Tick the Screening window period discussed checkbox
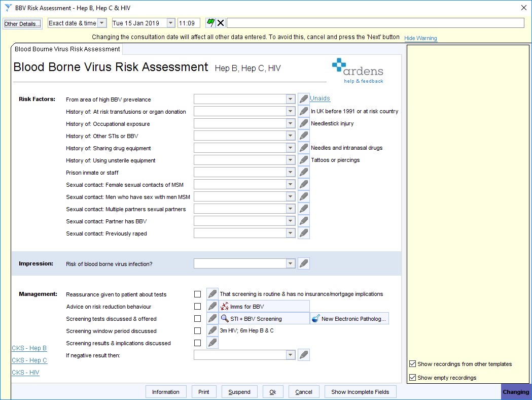This screenshot has height=400, width=532. (197, 330)
